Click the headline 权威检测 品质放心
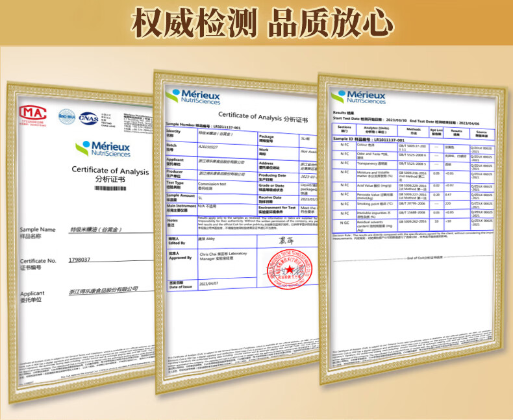513x420 pixels. tap(262, 23)
